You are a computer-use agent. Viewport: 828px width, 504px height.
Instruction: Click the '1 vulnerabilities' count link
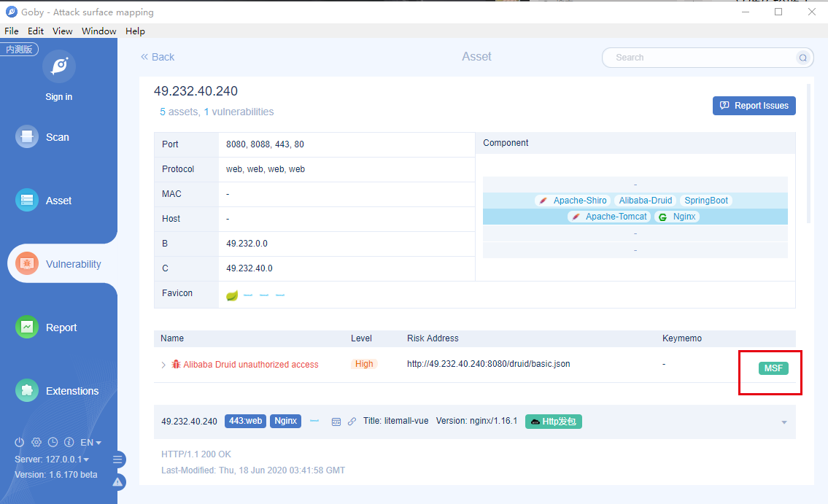[x=239, y=112]
